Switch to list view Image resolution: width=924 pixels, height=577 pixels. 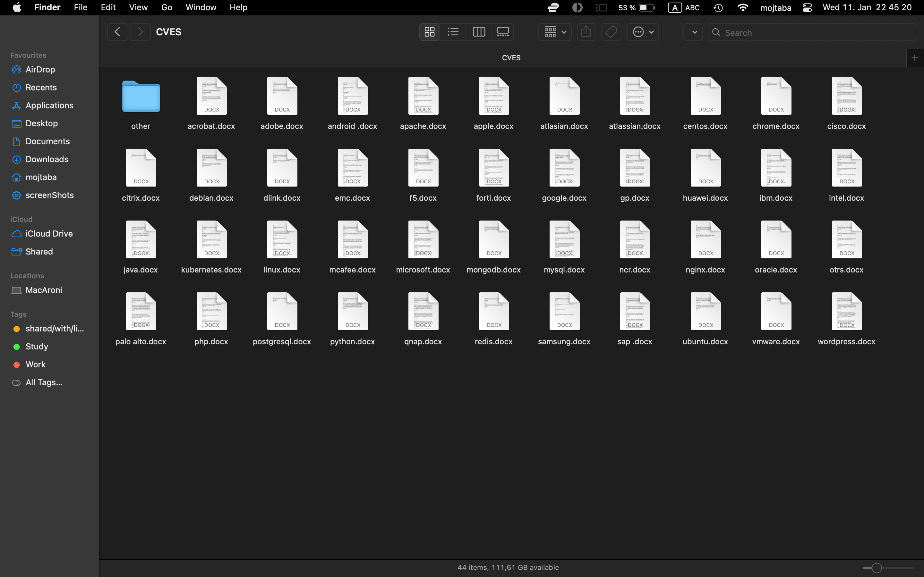tap(453, 32)
